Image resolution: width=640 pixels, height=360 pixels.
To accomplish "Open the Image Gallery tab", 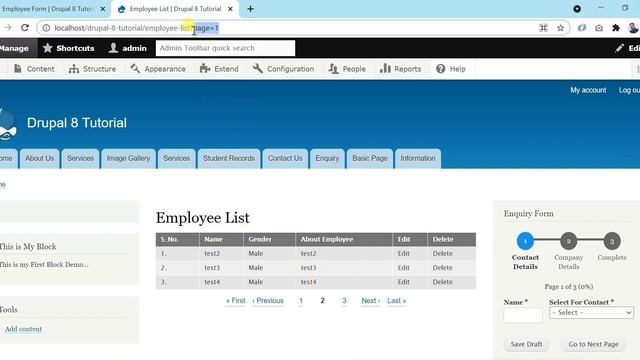I will (129, 158).
